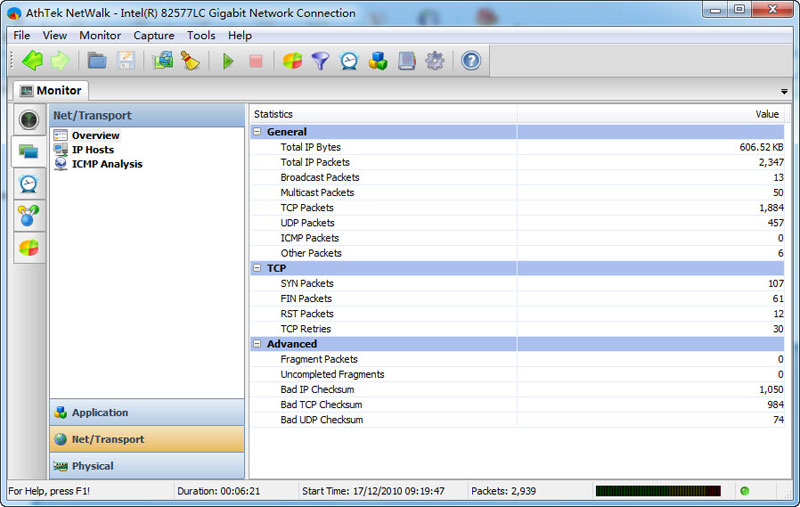Screen dimensions: 800x507
Task: Collapse the TCP statistics group
Action: tap(257, 269)
